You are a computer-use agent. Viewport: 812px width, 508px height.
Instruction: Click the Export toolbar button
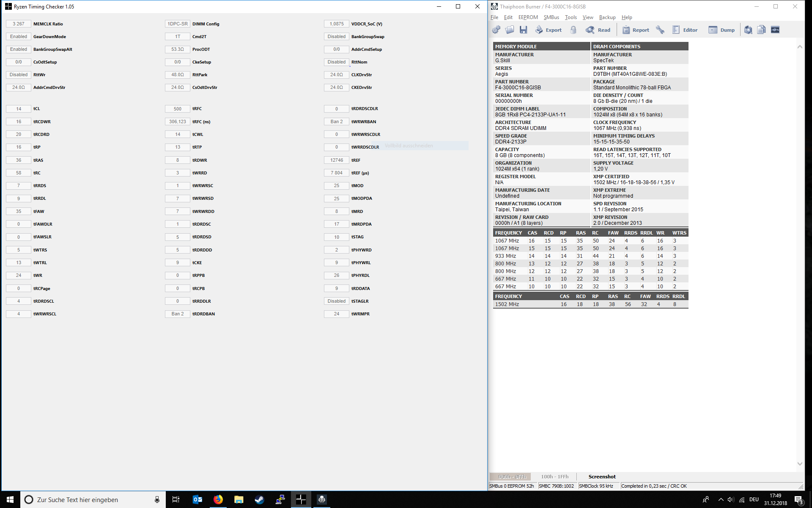point(549,30)
